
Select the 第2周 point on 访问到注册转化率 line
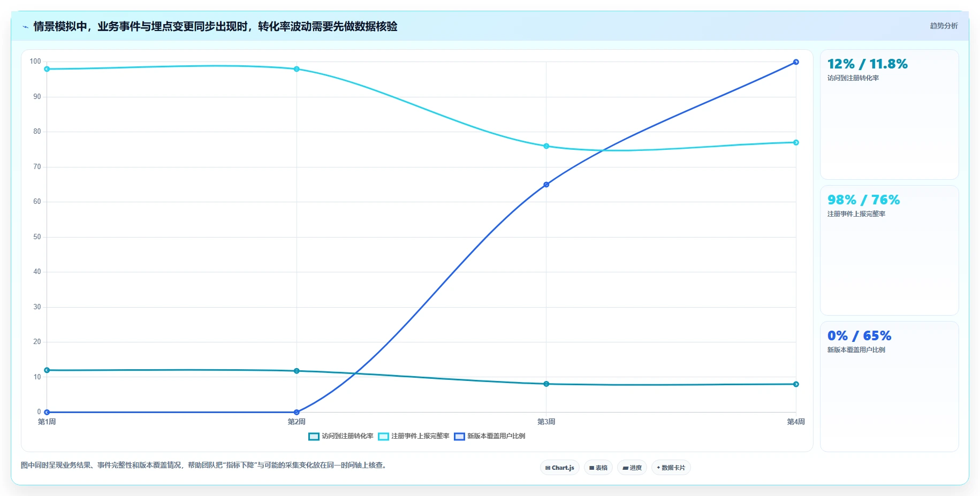click(x=297, y=371)
